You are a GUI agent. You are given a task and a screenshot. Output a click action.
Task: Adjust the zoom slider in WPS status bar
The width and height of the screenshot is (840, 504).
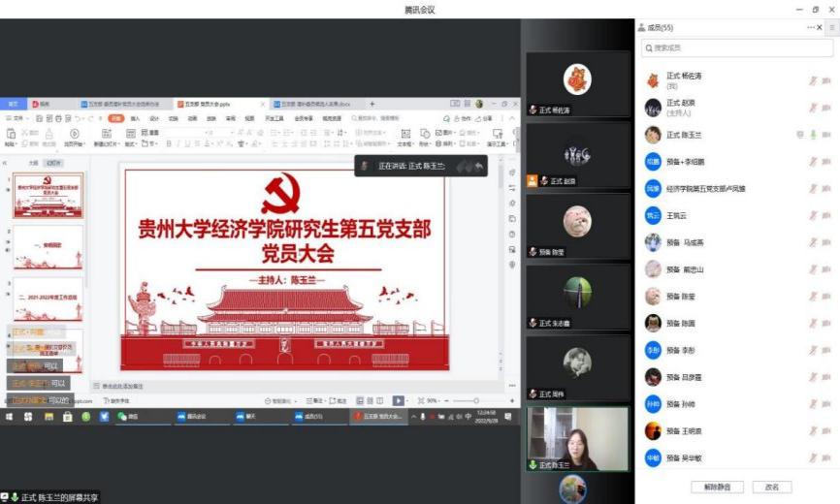(475, 400)
